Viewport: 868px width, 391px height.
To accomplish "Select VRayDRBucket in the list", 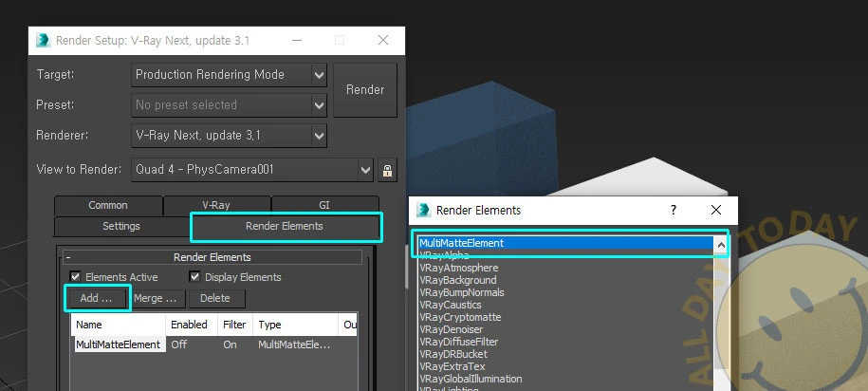I will [x=565, y=354].
